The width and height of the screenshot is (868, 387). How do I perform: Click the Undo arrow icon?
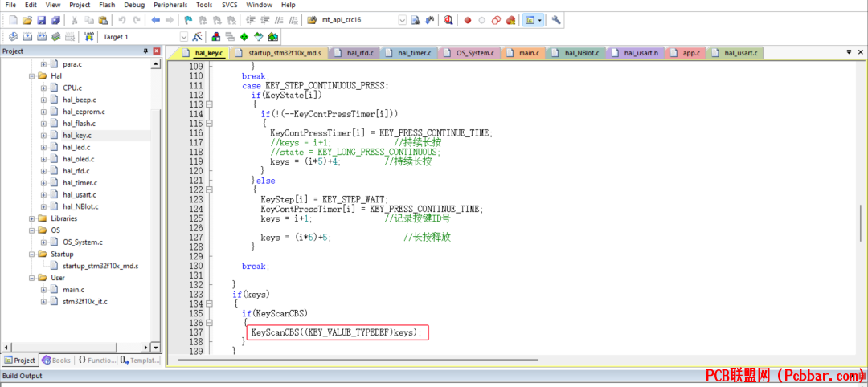coord(122,20)
